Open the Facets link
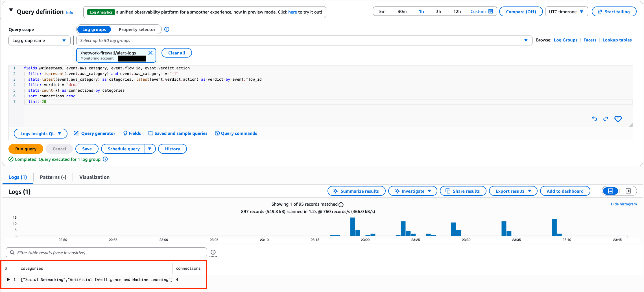Viewport: 644px width, 292px height. pyautogui.click(x=590, y=40)
